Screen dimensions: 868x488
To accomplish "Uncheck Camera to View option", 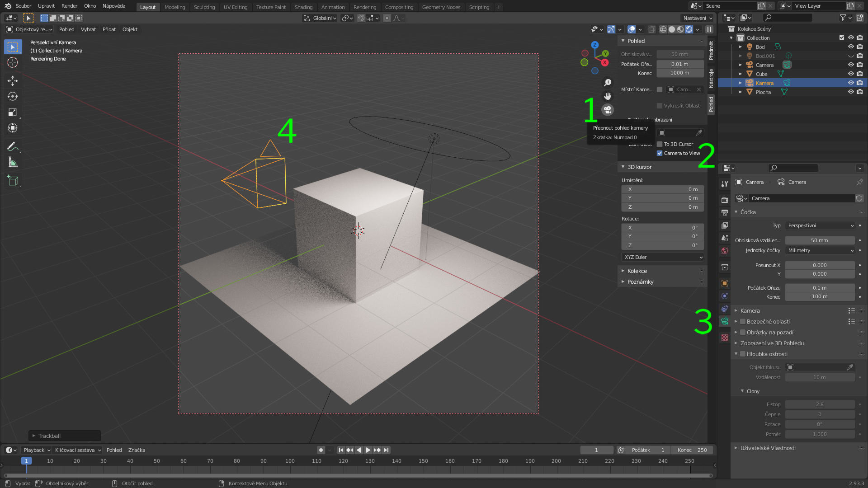I will 660,153.
